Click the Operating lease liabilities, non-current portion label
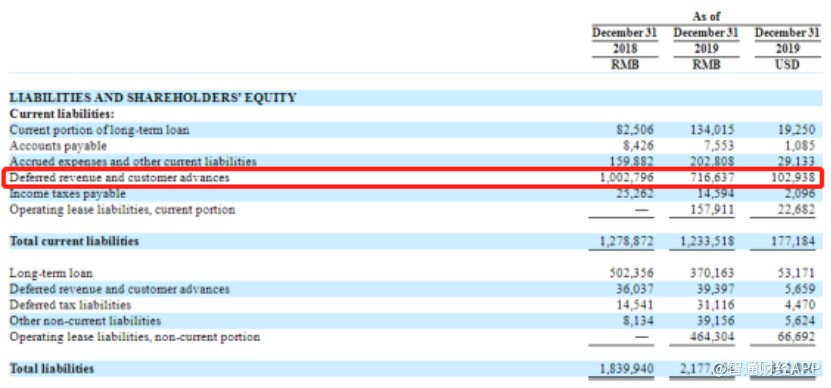Screen dimensions: 831x388 pyautogui.click(x=135, y=337)
